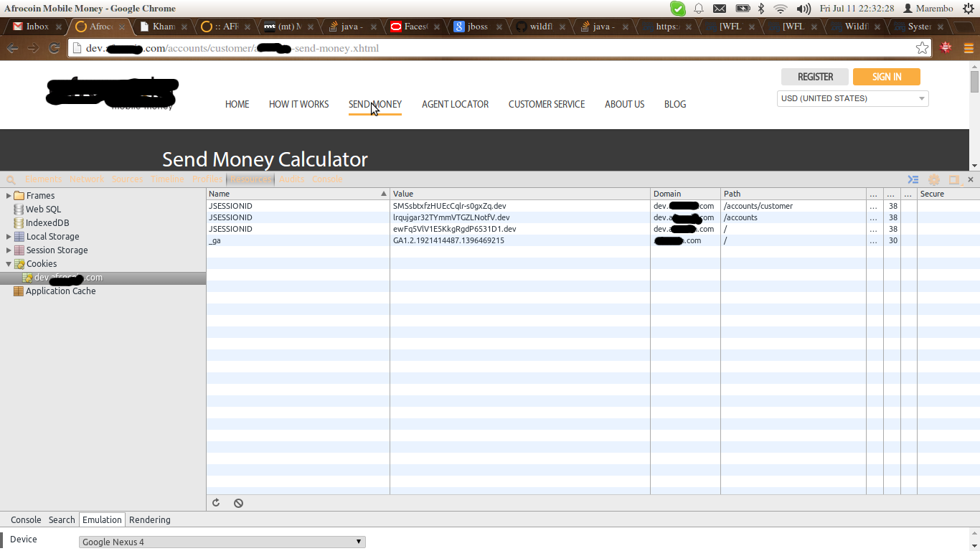The width and height of the screenshot is (980, 551).
Task: Open the AGENT LOCATOR link
Action: 455,104
